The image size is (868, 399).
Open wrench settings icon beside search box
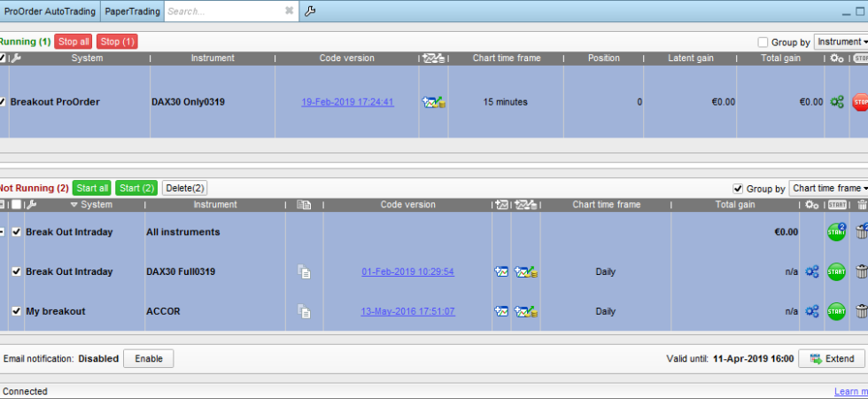[310, 11]
